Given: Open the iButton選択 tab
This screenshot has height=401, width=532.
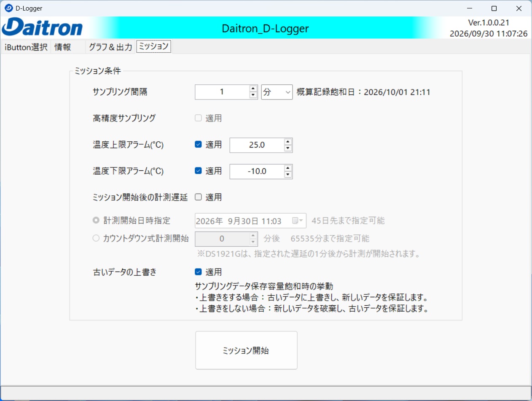Looking at the screenshot, I should click(x=26, y=47).
